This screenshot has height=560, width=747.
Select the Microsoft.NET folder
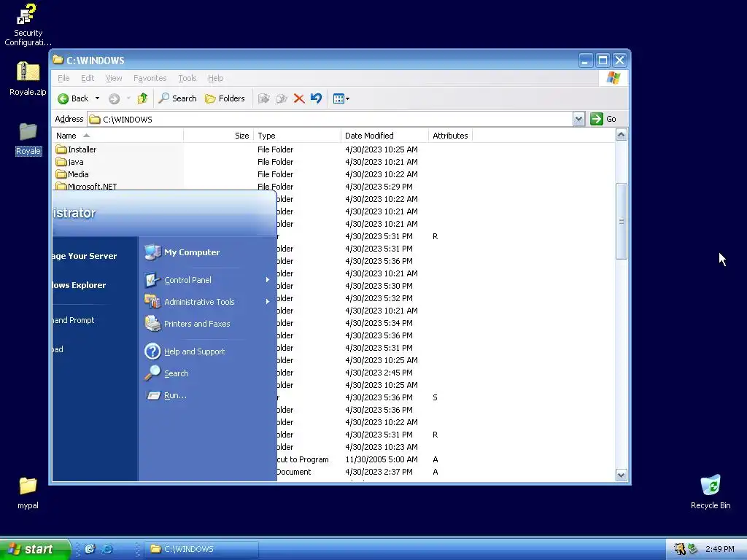86,186
